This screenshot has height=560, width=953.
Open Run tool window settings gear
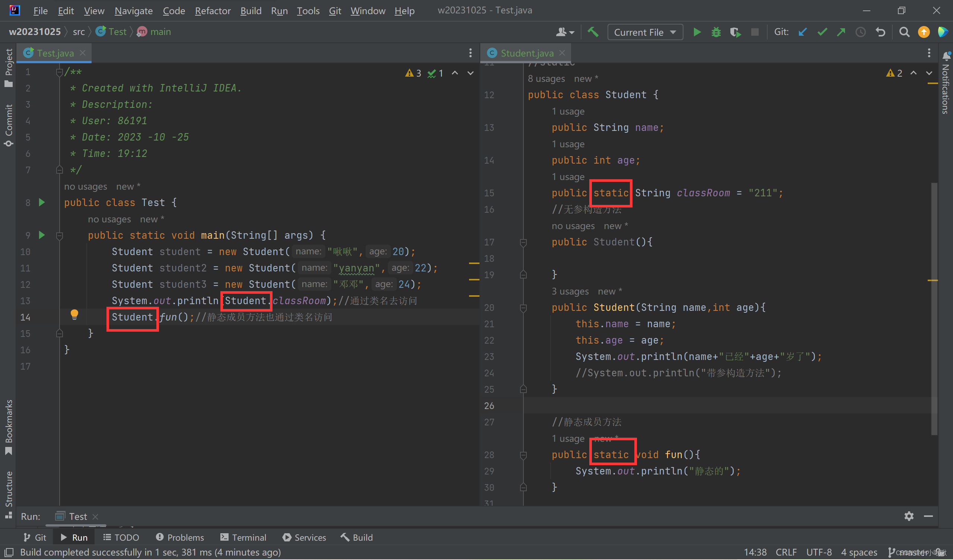tap(909, 516)
